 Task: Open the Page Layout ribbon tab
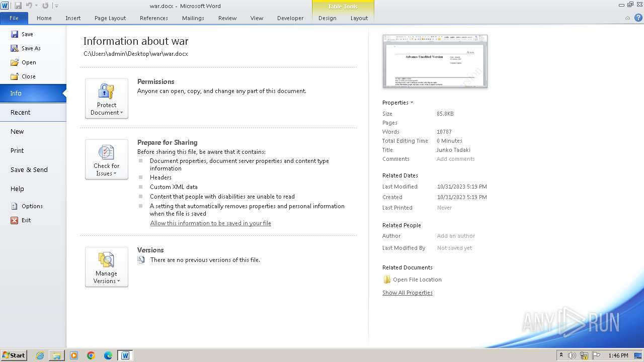pos(110,18)
